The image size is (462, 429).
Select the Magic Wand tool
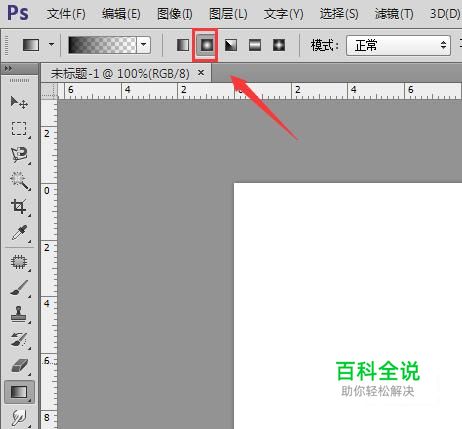click(x=19, y=181)
